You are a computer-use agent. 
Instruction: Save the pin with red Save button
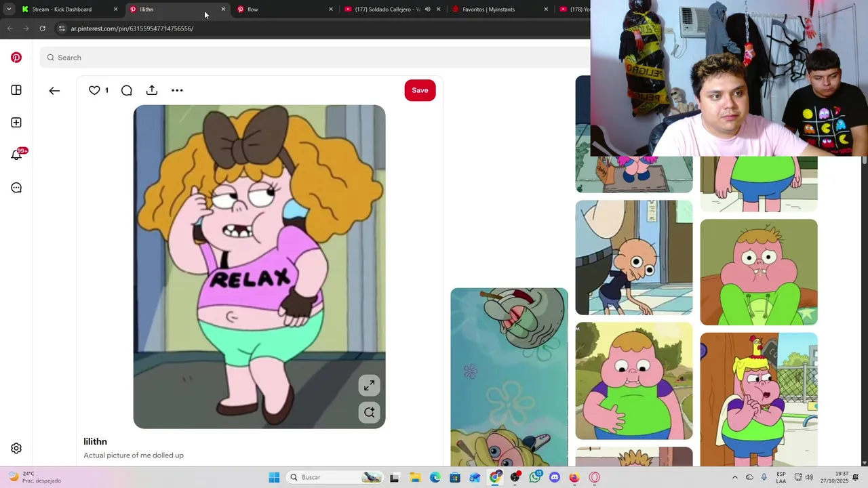(x=420, y=90)
